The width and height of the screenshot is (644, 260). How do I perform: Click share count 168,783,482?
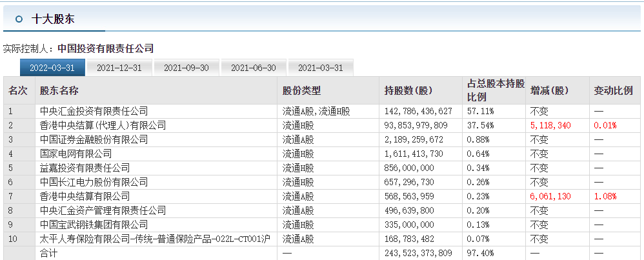[409, 239]
